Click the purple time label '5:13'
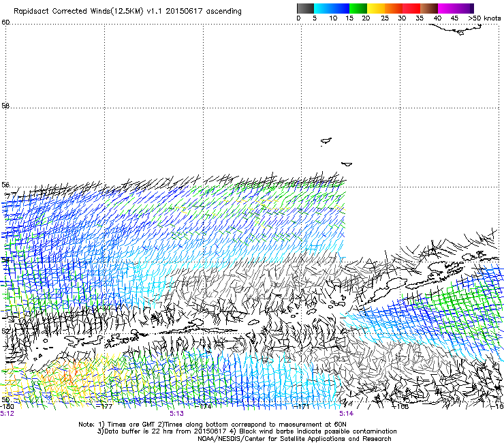Viewport: 504px width, 443px height. click(x=177, y=414)
